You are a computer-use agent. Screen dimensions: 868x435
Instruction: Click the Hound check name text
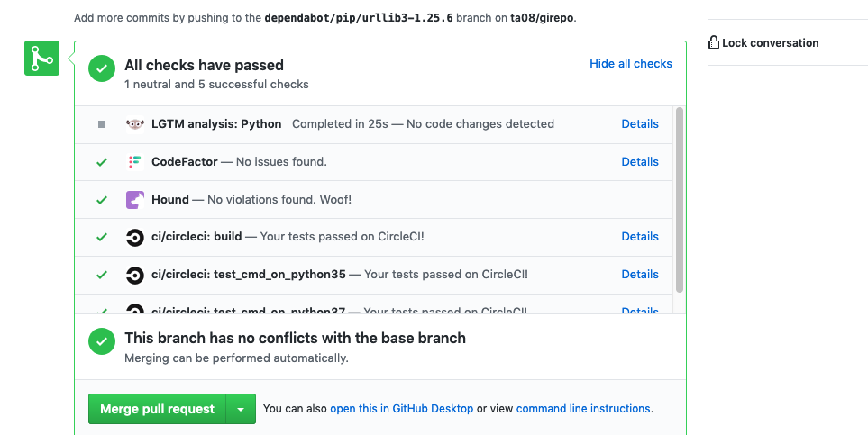[x=170, y=199]
